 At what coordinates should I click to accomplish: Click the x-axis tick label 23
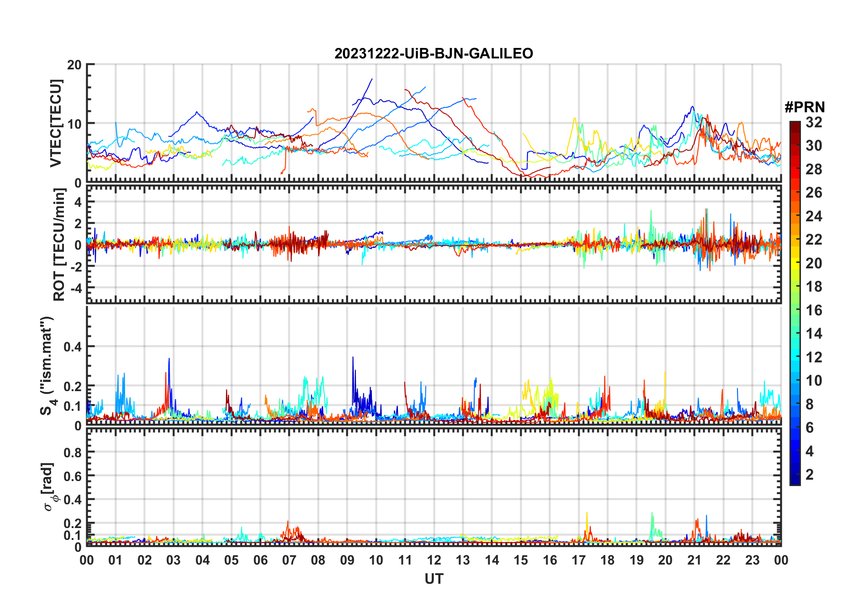coord(752,560)
